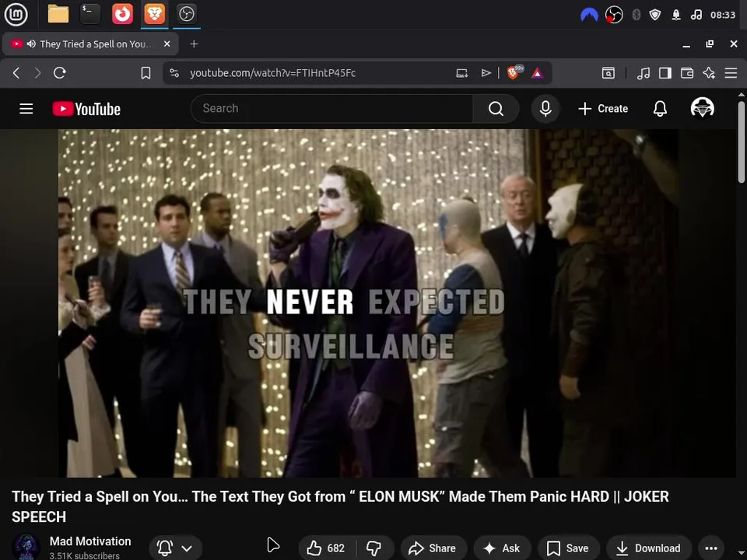Image resolution: width=747 pixels, height=560 pixels.
Task: Select the 'They Tried a Spell on You' tab
Action: click(90, 44)
